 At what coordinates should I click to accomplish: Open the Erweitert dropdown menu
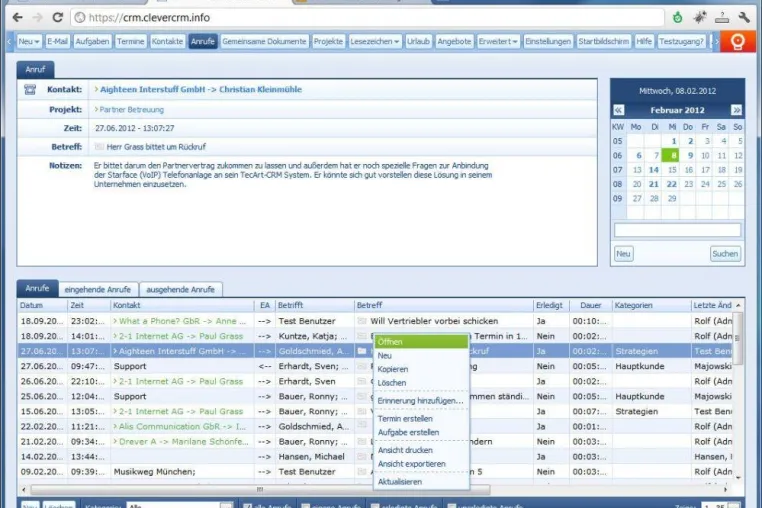pos(498,41)
